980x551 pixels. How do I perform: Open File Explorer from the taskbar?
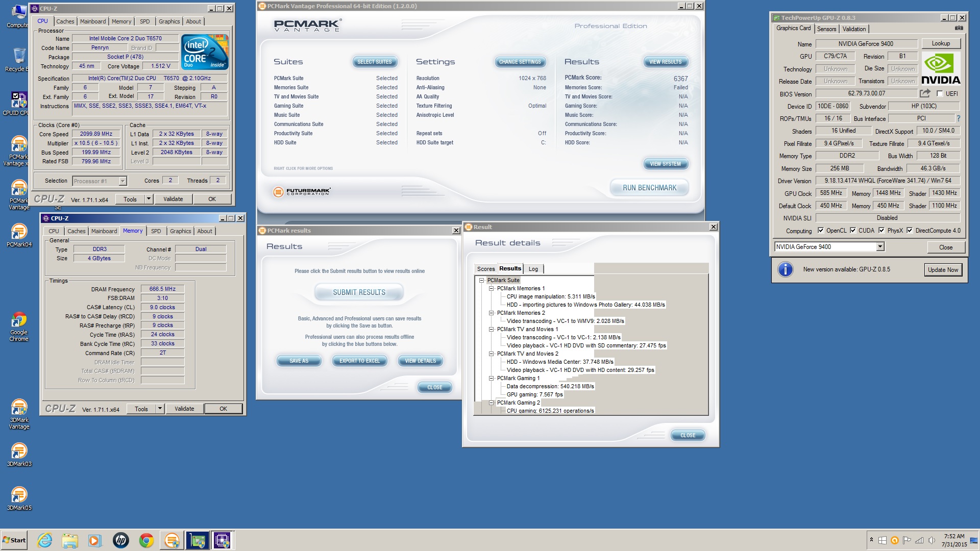(x=70, y=540)
